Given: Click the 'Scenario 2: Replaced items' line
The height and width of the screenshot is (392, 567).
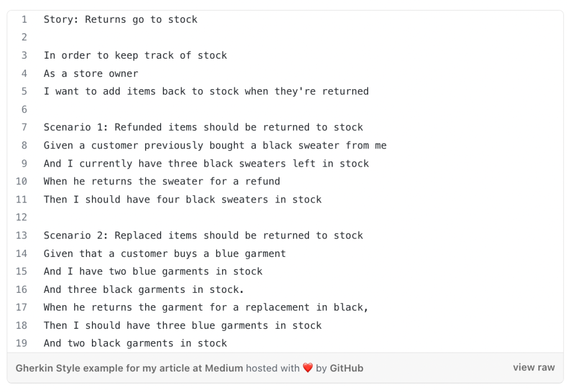Looking at the screenshot, I should click(x=203, y=235).
